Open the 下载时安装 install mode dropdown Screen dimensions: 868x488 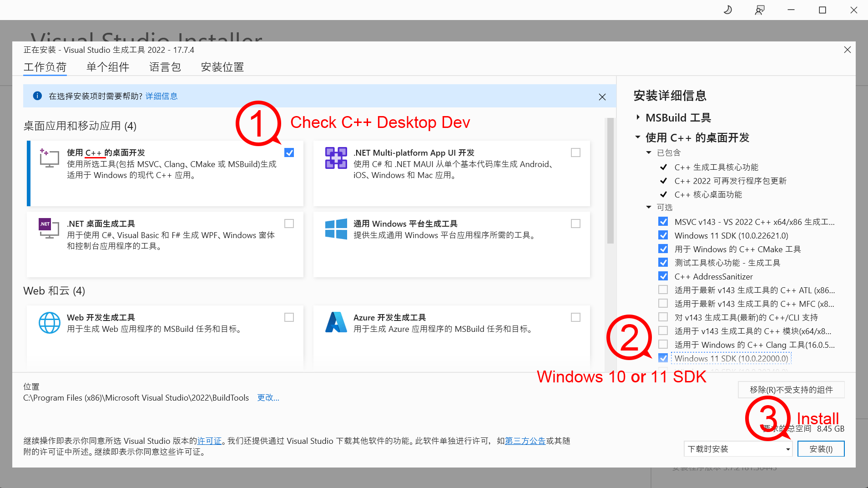(737, 449)
